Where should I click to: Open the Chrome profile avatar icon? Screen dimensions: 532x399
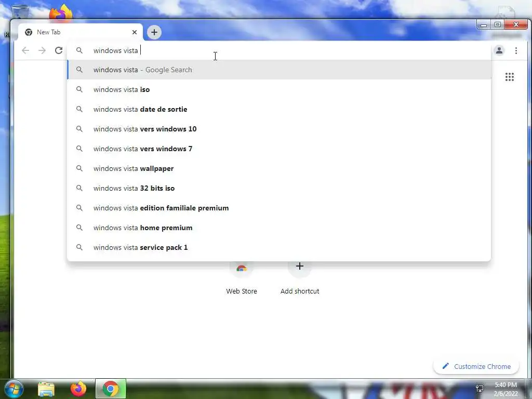point(499,50)
